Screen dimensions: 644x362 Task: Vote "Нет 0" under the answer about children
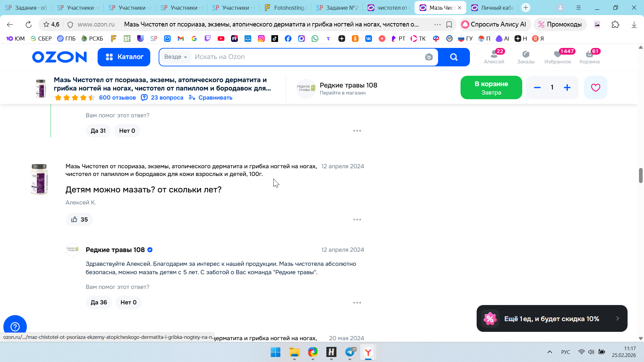tap(128, 302)
